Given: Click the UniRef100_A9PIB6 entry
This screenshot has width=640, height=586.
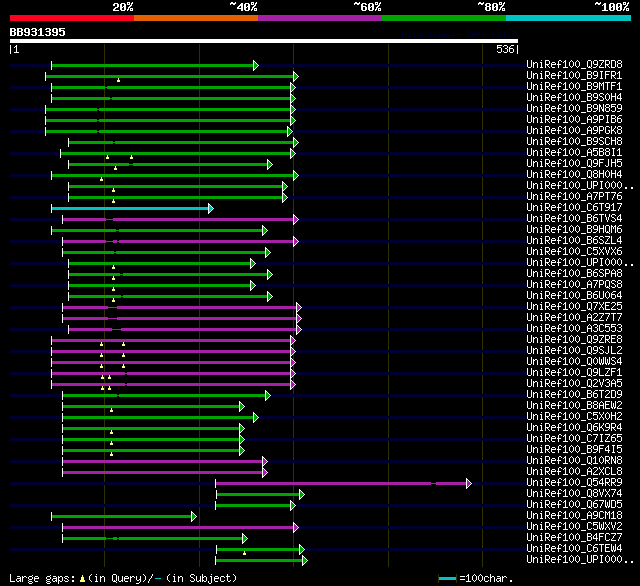Looking at the screenshot, I should point(574,120).
